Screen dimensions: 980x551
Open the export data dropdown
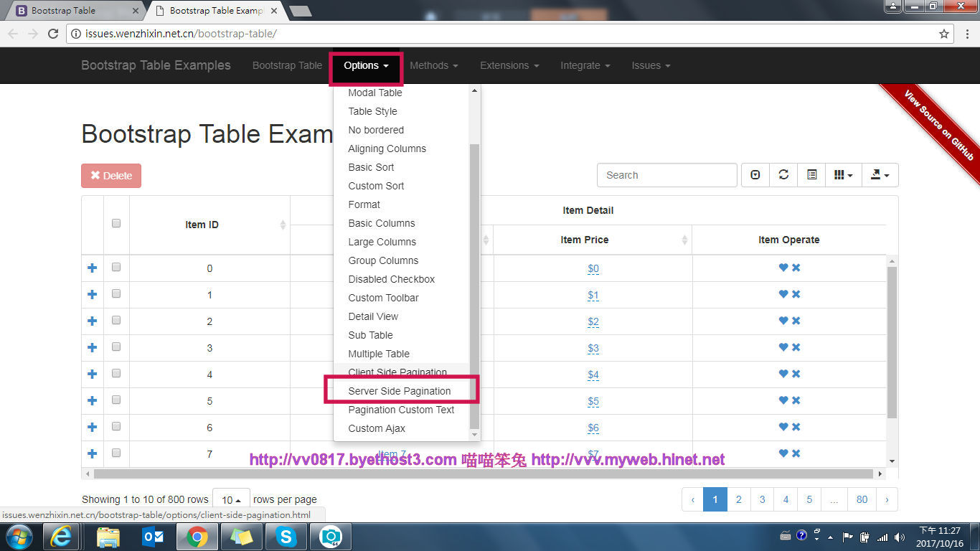pyautogui.click(x=880, y=175)
